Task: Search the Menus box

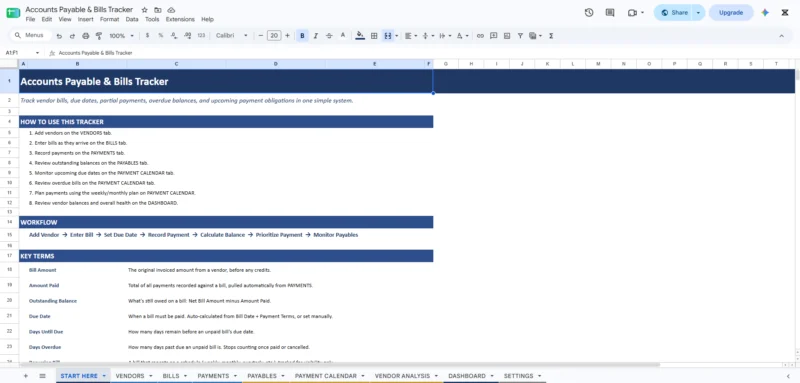Action: click(32, 36)
